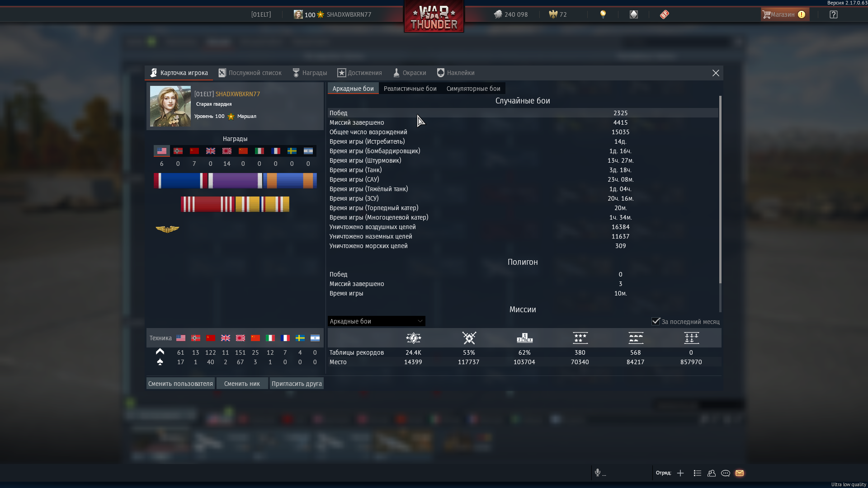Click the help question mark icon
The width and height of the screenshot is (868, 488).
[834, 14]
